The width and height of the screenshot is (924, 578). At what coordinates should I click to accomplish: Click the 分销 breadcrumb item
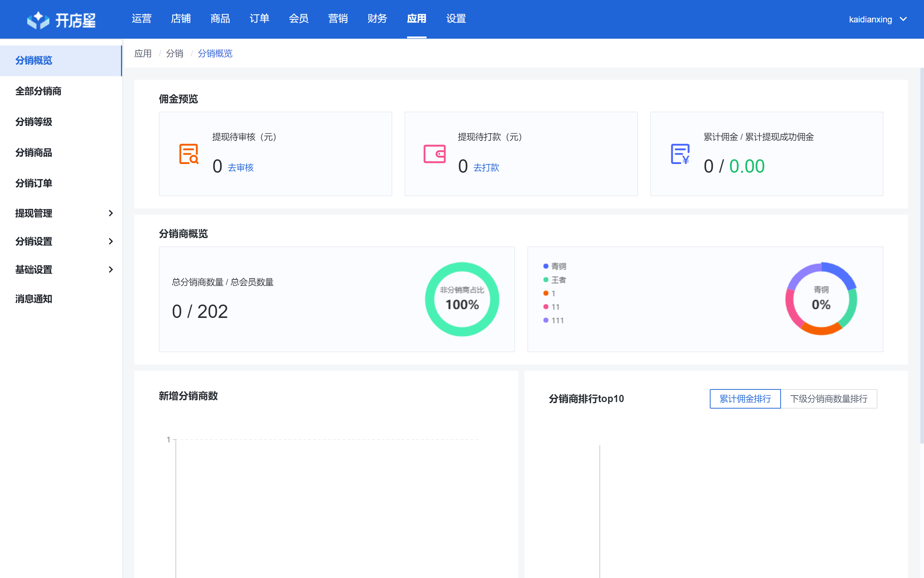(174, 53)
